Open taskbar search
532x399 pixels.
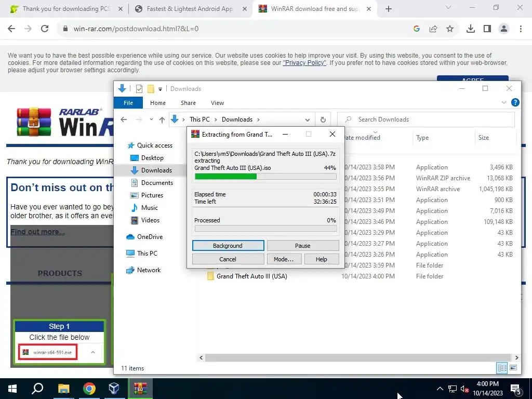(x=37, y=389)
